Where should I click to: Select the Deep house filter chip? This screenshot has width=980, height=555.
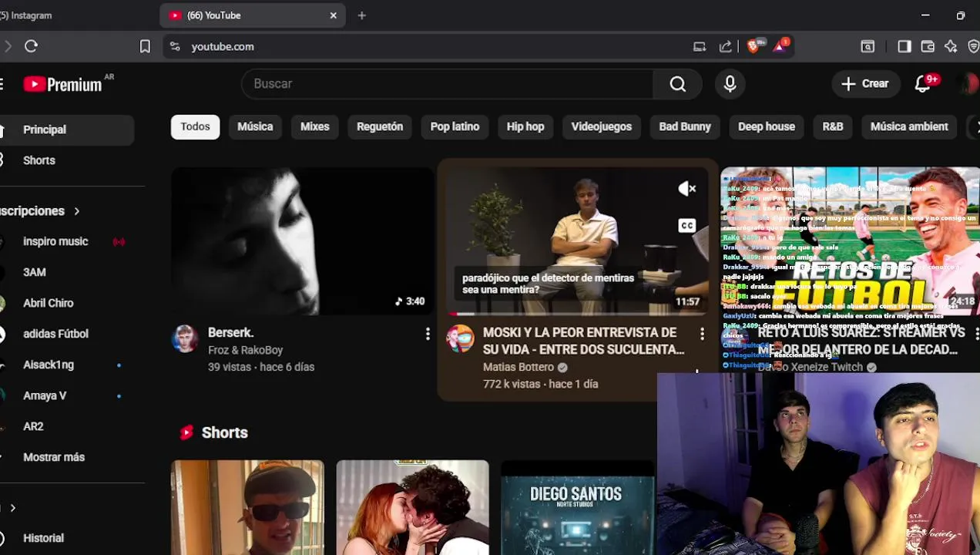tap(767, 126)
